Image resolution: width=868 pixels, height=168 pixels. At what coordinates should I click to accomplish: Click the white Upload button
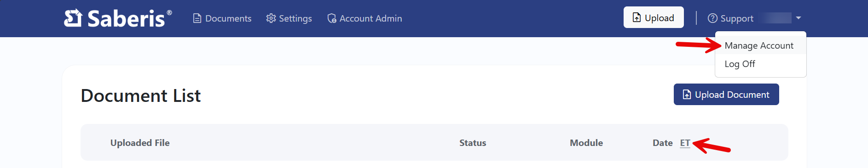654,17
